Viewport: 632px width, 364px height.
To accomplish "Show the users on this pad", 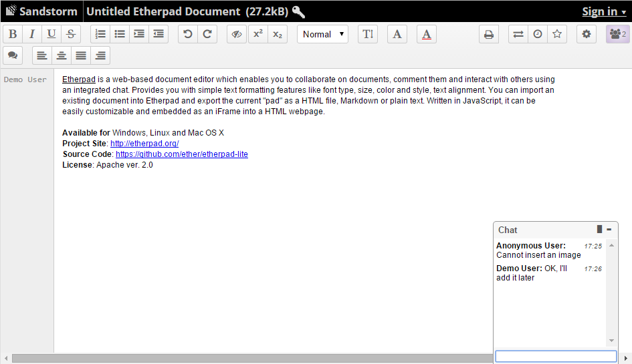I will tap(617, 34).
